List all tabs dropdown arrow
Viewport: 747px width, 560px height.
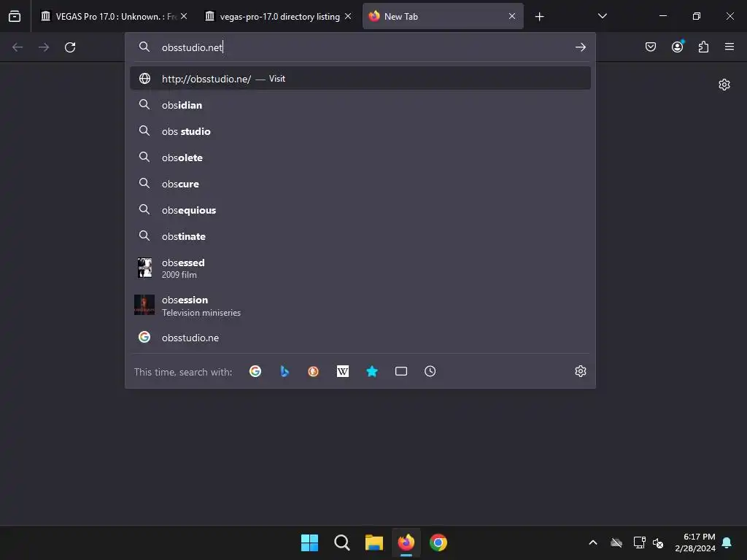tap(602, 16)
